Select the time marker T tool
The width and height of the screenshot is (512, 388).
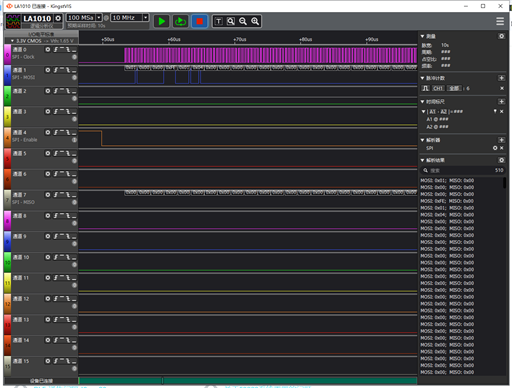tap(218, 21)
